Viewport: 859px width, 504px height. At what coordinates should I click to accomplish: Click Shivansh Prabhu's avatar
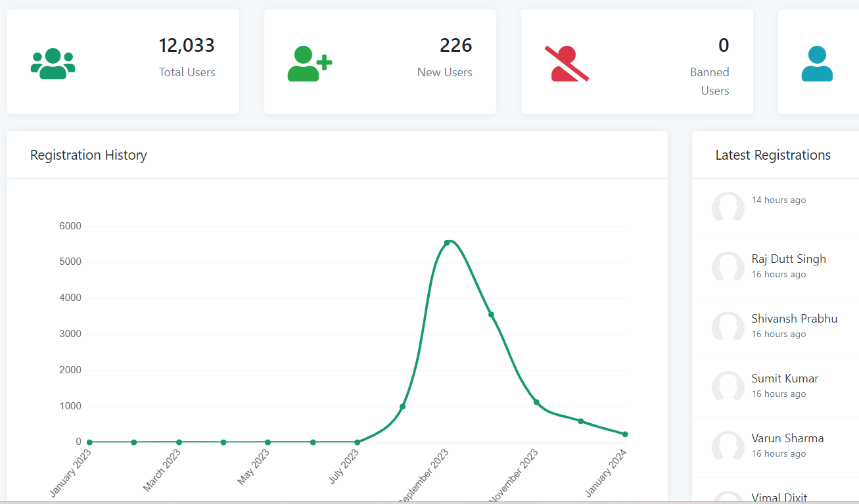pyautogui.click(x=728, y=327)
